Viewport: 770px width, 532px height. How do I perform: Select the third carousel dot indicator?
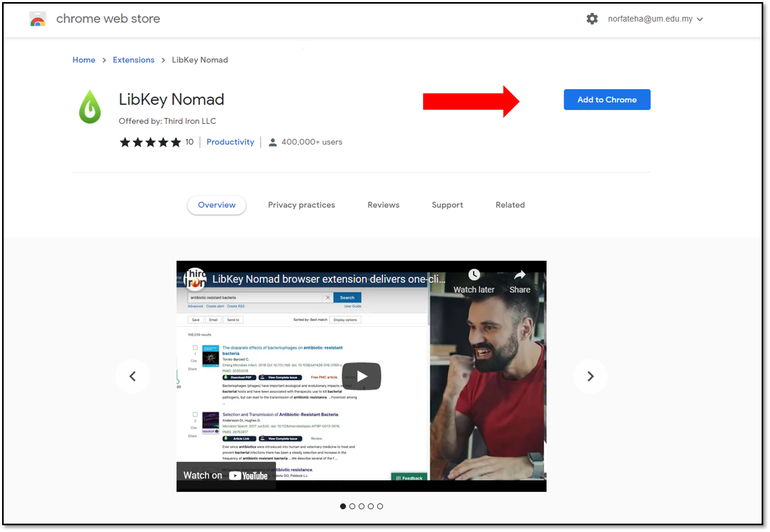click(x=361, y=506)
